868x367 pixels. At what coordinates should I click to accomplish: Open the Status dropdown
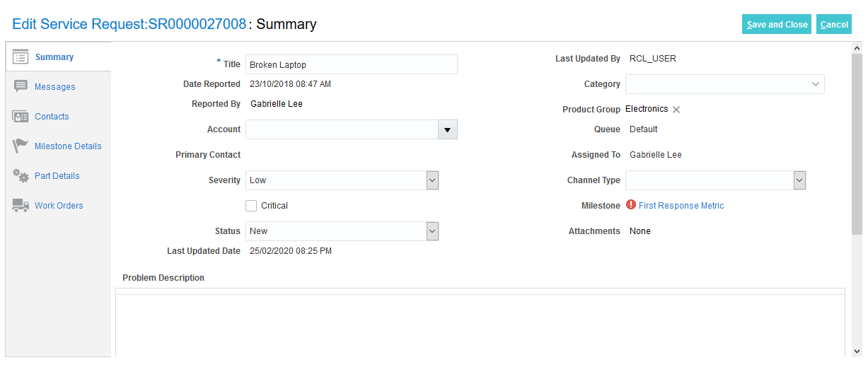(x=432, y=231)
